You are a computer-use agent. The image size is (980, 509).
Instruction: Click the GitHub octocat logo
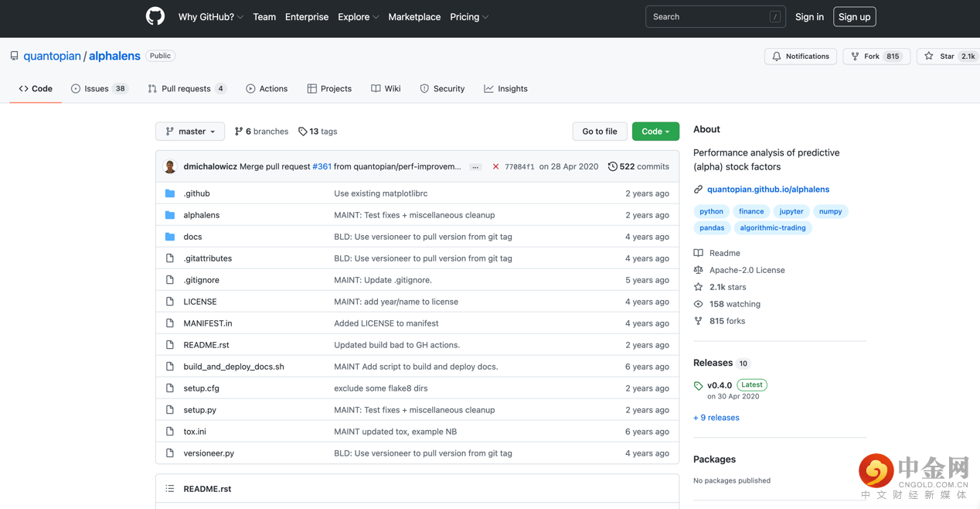155,16
